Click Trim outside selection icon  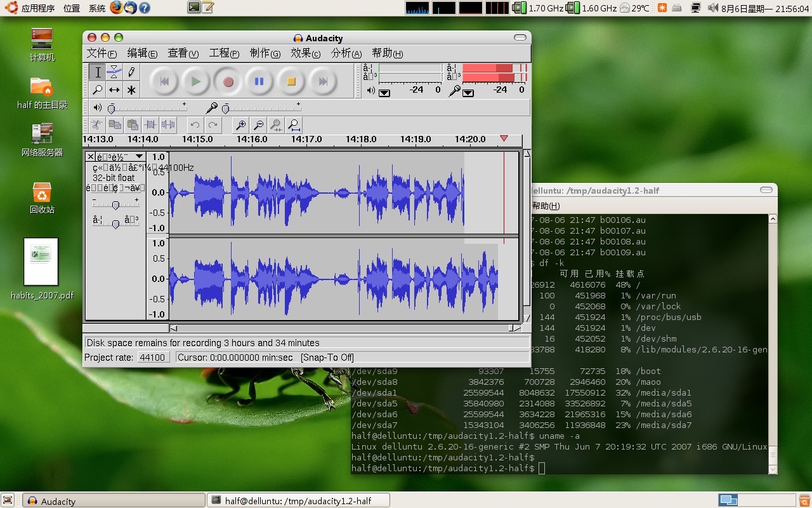[x=150, y=125]
